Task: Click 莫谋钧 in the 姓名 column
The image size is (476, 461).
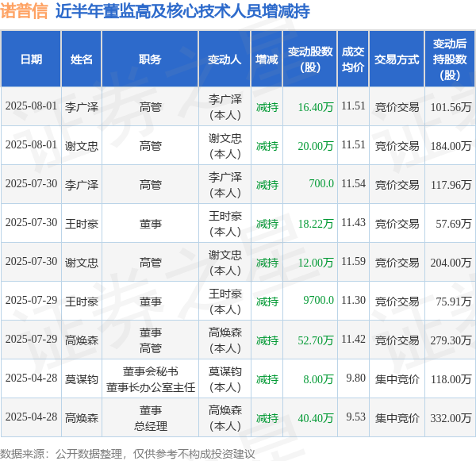Action: (x=82, y=379)
